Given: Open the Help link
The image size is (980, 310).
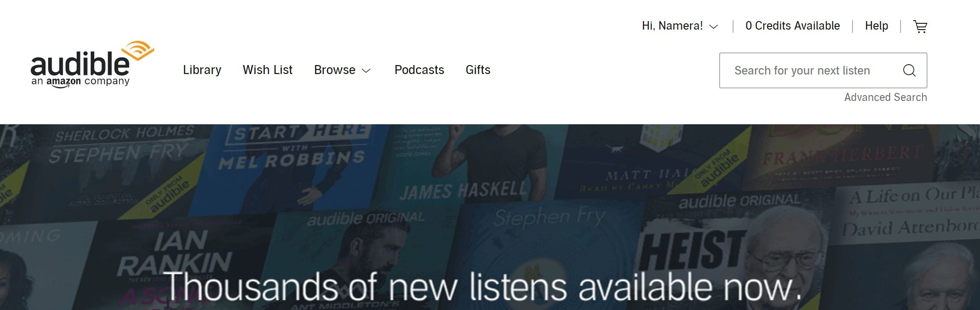Looking at the screenshot, I should click(876, 26).
